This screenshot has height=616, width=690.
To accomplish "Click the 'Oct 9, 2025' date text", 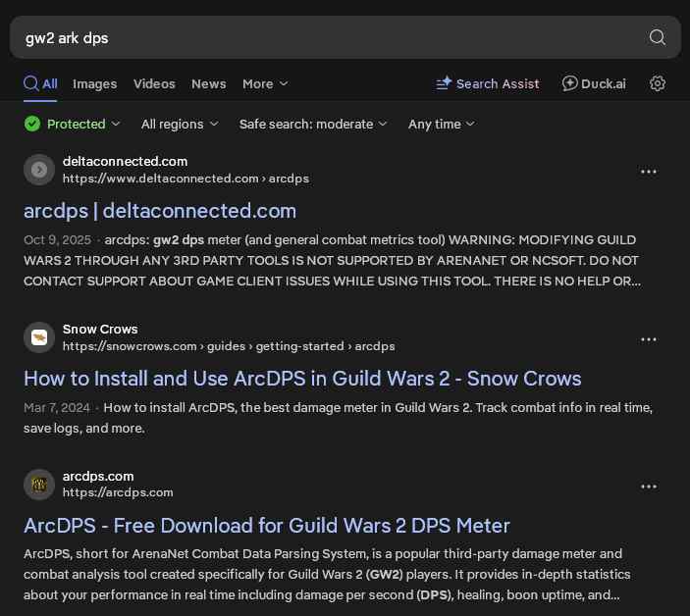I will [57, 240].
